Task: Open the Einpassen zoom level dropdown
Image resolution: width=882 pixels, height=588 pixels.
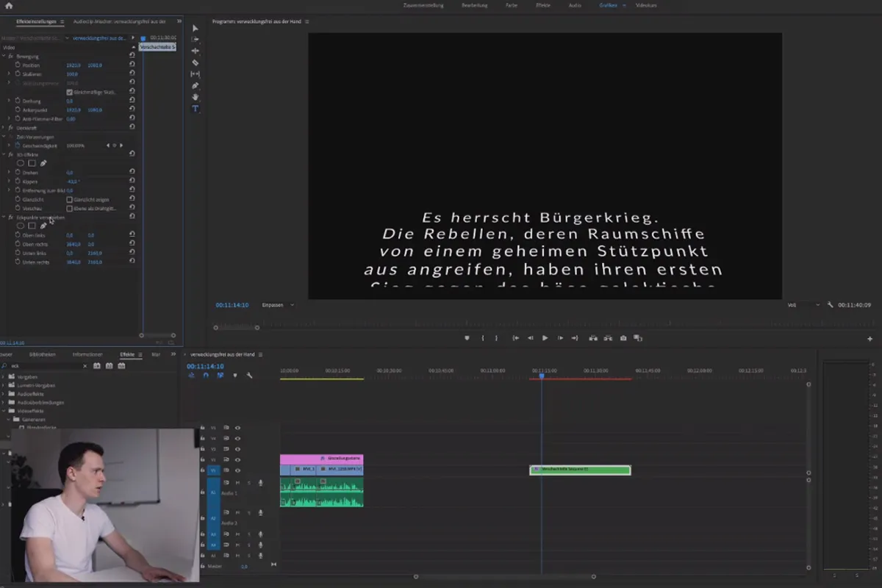Action: [278, 305]
